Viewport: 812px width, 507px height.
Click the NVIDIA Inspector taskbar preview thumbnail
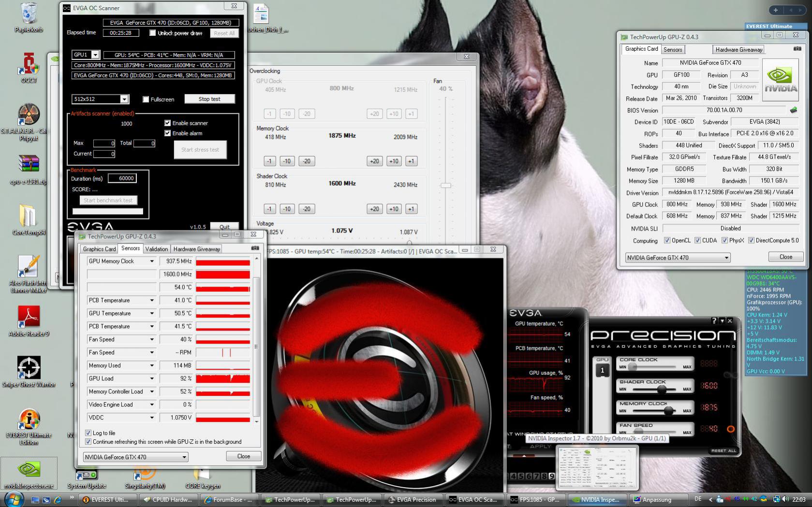click(x=597, y=467)
